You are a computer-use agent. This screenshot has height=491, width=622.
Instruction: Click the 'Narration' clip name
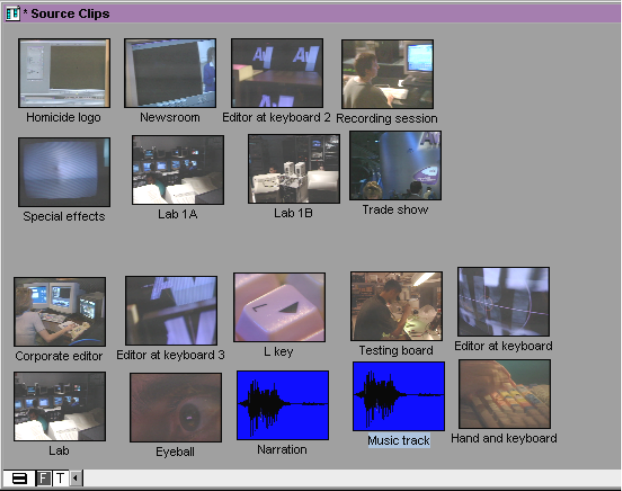tap(282, 449)
